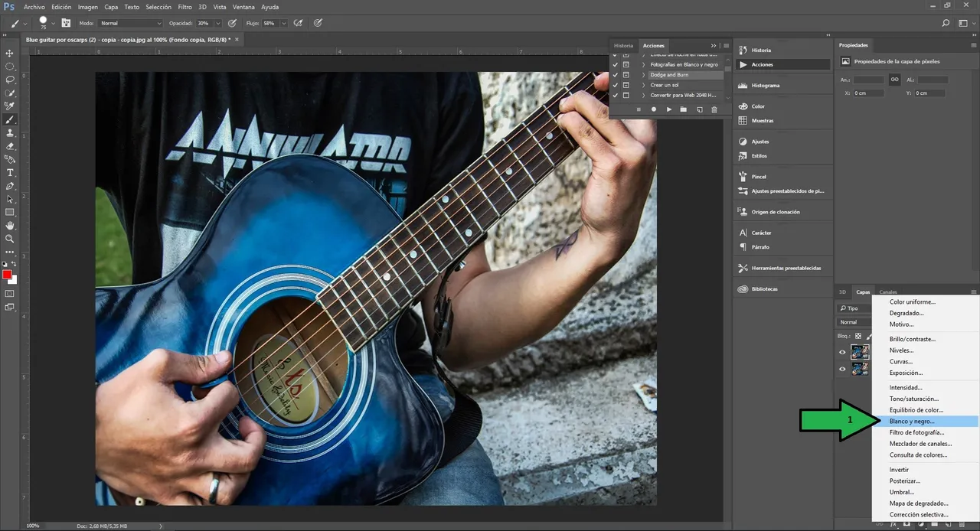Enable airbrush build-up effects icon
This screenshot has width=980, height=531.
point(298,23)
